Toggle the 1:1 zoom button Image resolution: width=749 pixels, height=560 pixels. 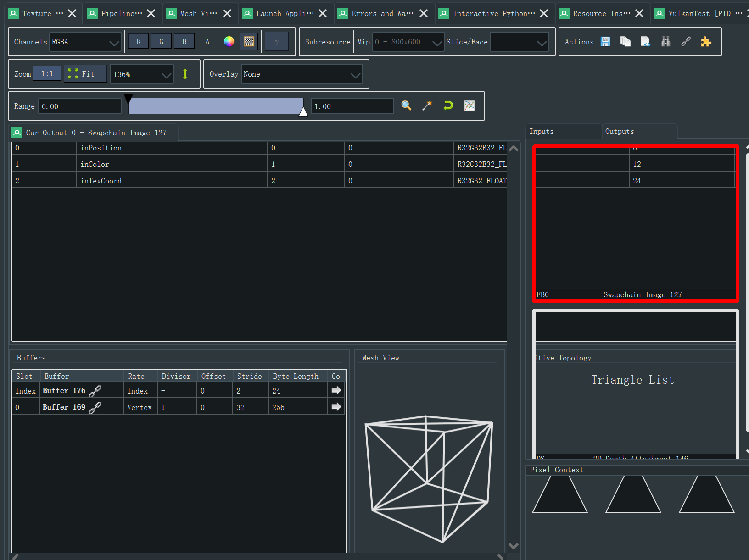coord(47,74)
